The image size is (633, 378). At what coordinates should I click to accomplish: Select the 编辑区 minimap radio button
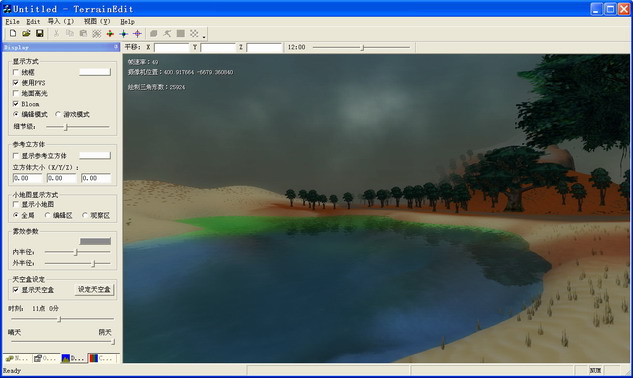pyautogui.click(x=47, y=215)
